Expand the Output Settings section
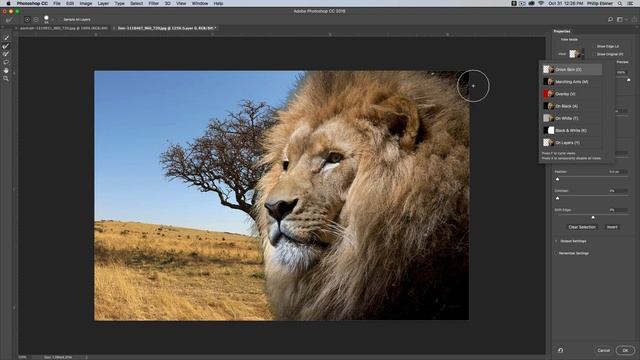 pyautogui.click(x=556, y=241)
